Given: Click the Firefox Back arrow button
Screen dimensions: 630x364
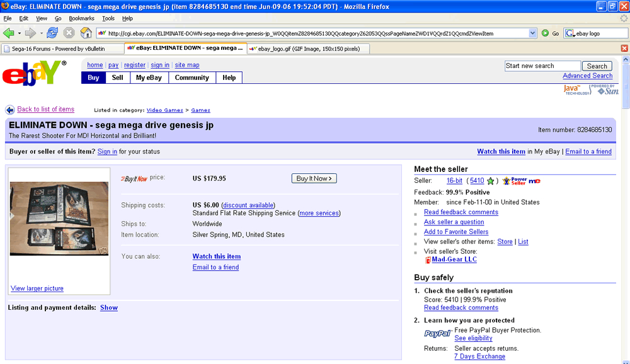Looking at the screenshot, I should 8,33.
